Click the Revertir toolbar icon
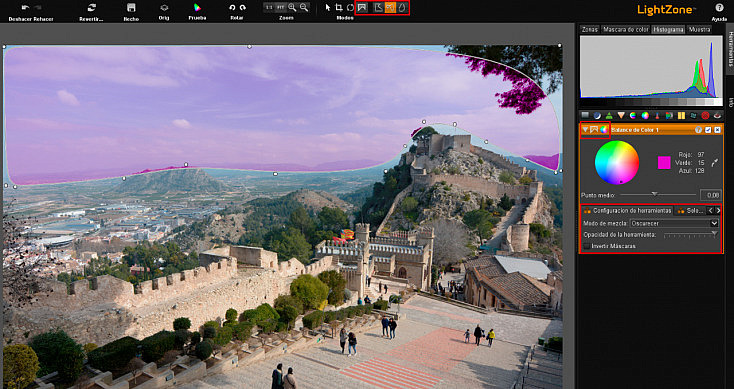This screenshot has height=389, width=734. tap(92, 7)
